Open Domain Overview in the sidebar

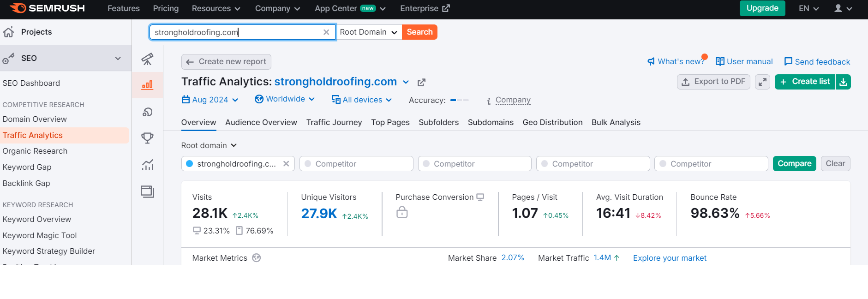35,119
